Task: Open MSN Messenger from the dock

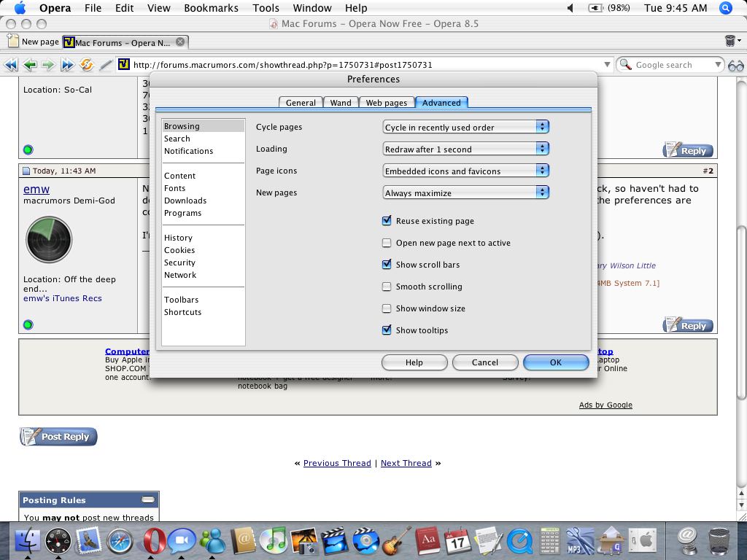Action: pos(212,542)
